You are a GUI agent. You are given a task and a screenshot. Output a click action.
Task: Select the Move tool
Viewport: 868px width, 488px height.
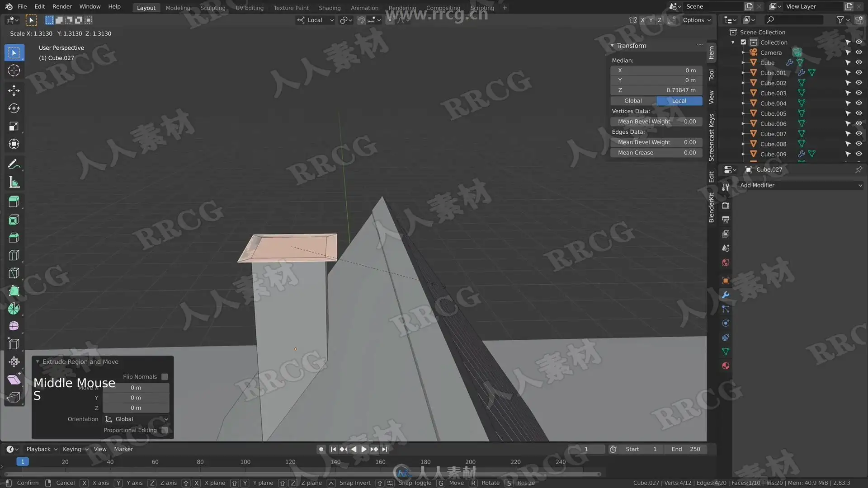click(x=14, y=90)
